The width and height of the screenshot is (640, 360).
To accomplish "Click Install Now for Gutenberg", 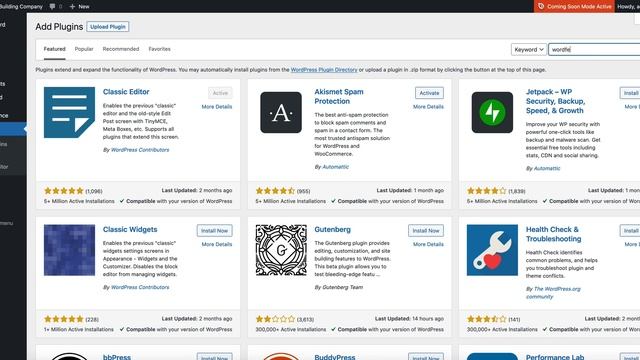I will pyautogui.click(x=426, y=231).
